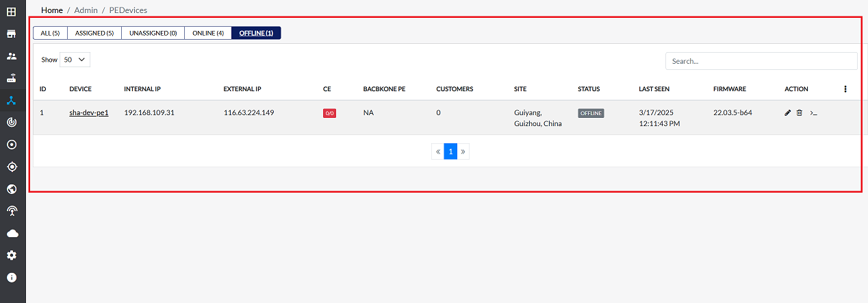Open terminal console for sha-dev-pe1
Image resolution: width=868 pixels, height=303 pixels.
[x=813, y=112]
